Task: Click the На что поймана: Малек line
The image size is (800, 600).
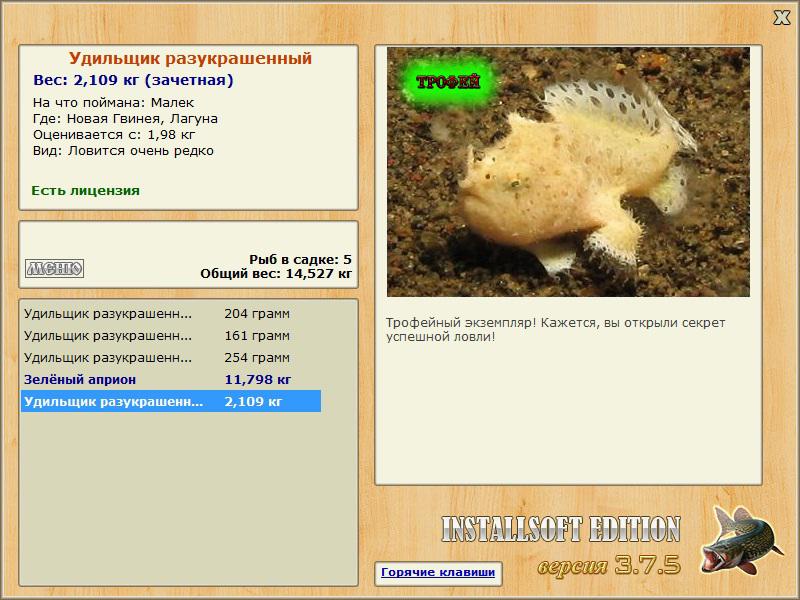Action: 113,103
